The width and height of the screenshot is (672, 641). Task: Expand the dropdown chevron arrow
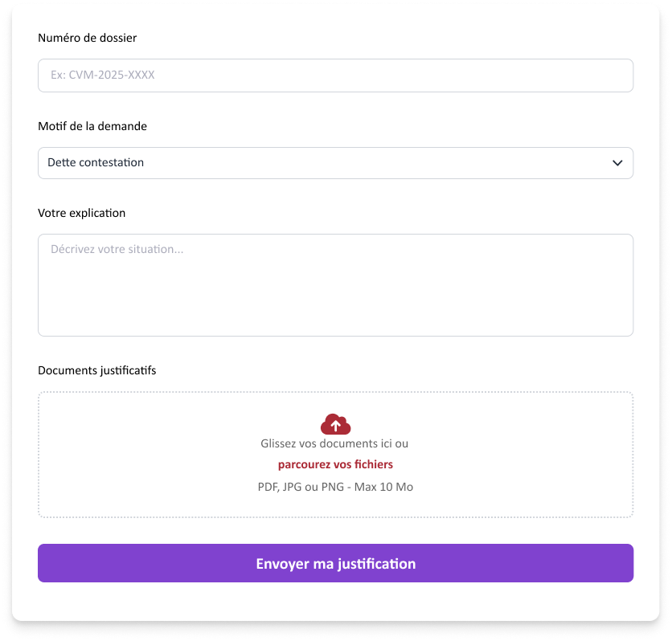click(x=617, y=163)
